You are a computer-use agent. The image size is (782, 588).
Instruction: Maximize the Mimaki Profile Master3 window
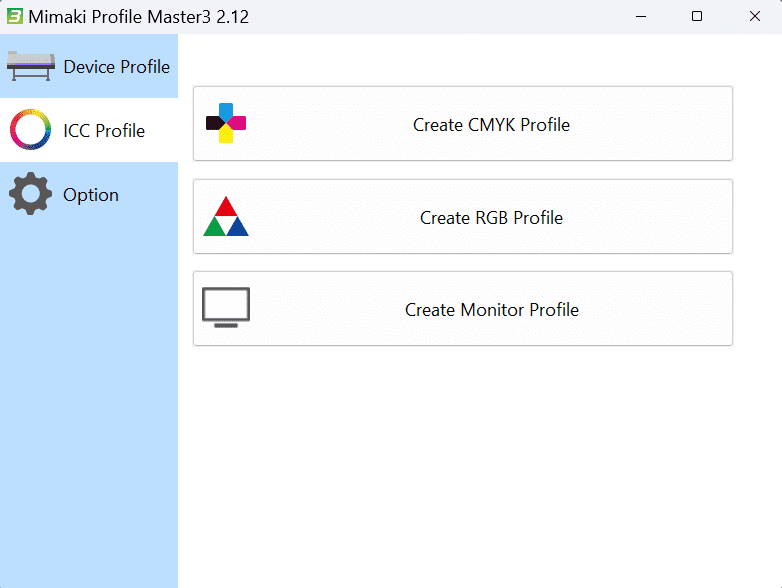[x=697, y=16]
